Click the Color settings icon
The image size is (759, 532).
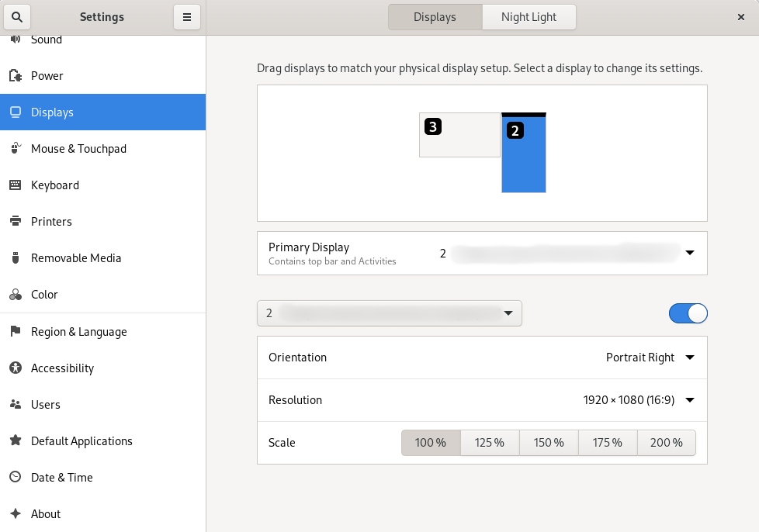pyautogui.click(x=15, y=295)
